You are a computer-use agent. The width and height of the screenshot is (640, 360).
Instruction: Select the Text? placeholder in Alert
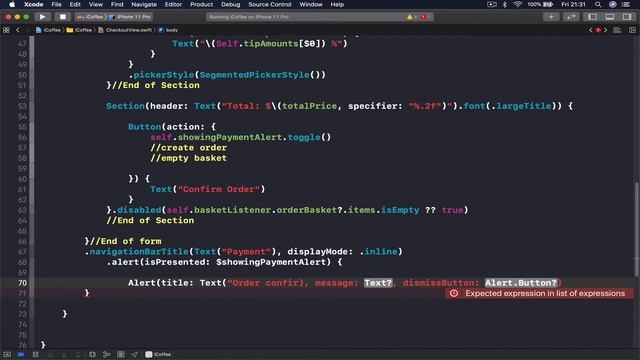click(x=378, y=283)
